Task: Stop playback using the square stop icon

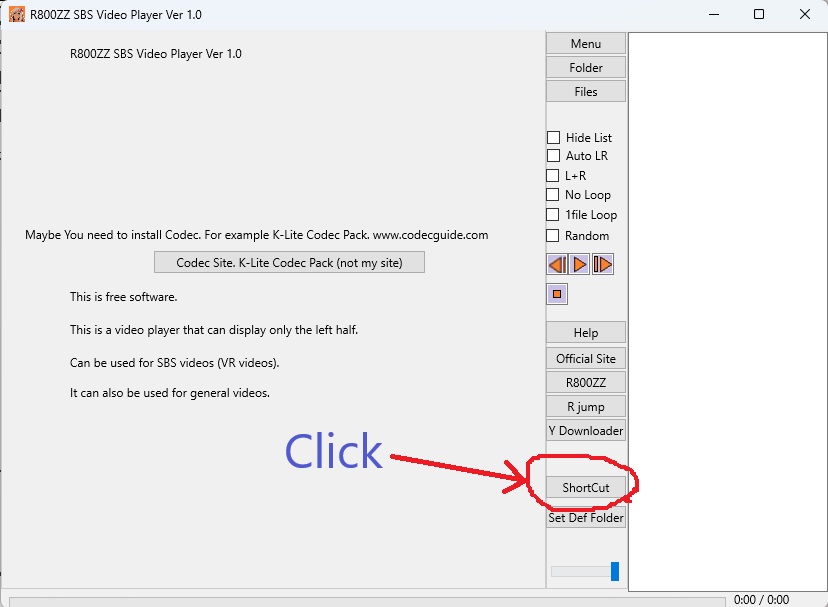Action: pos(557,294)
